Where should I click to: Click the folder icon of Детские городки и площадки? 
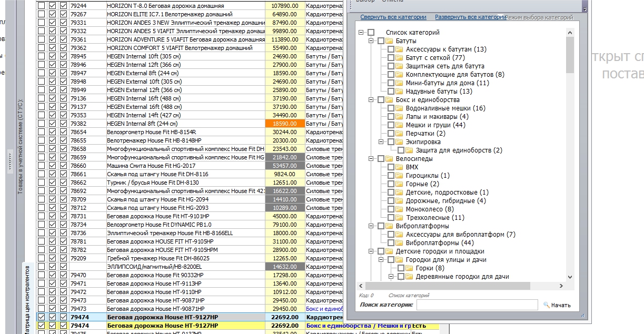pos(389,251)
